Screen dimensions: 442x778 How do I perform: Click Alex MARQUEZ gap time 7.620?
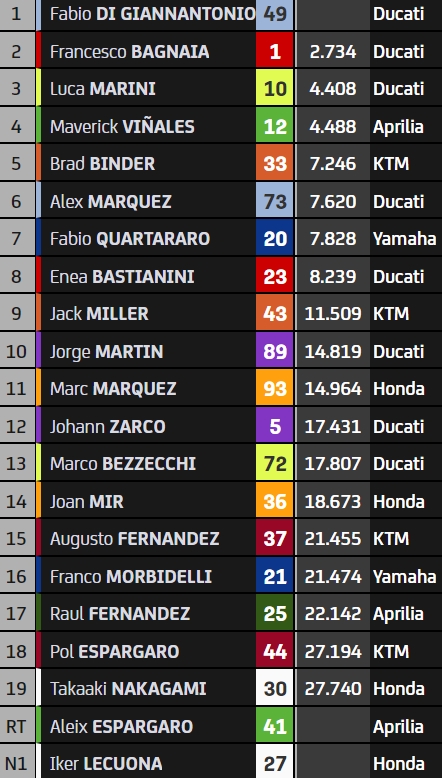coord(332,201)
